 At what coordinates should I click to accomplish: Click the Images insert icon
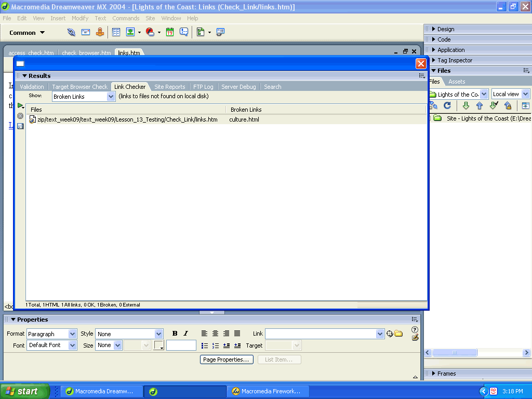click(130, 32)
